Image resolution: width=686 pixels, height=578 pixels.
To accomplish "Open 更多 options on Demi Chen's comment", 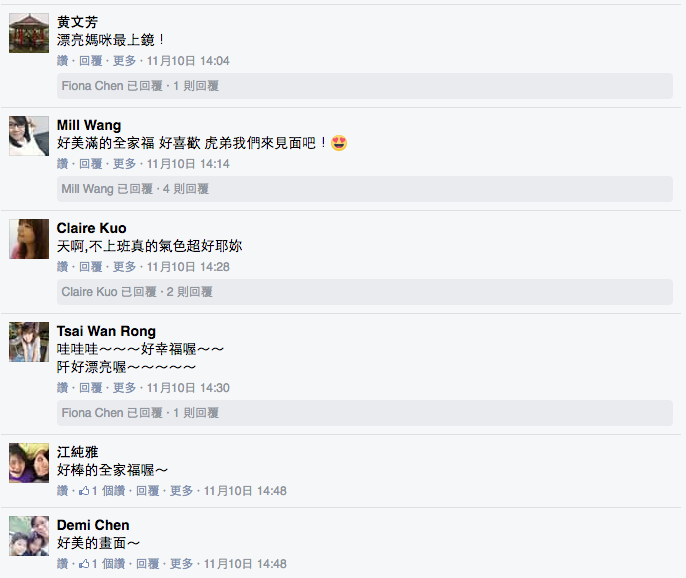I will tap(181, 564).
